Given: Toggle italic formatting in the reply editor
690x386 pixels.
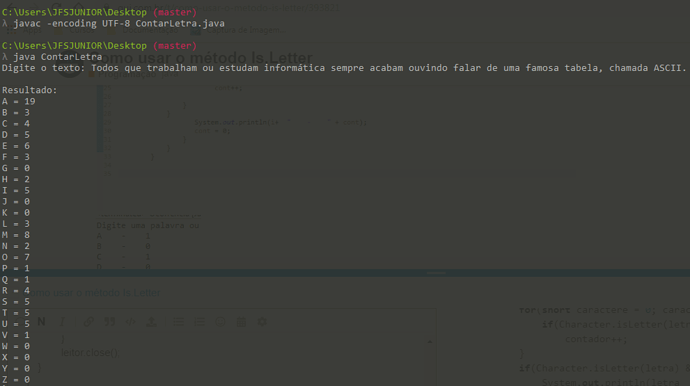Looking at the screenshot, I should [62, 322].
